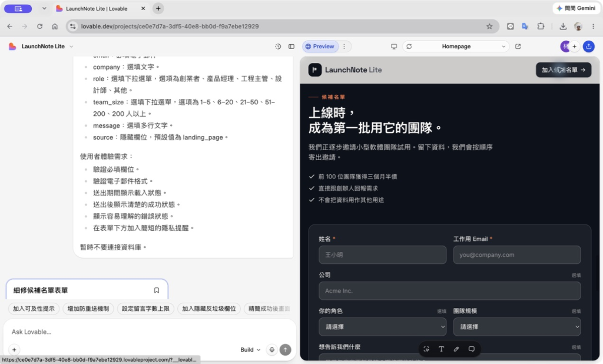Open the user avatar in the Lovable header
The image size is (603, 364).
(565, 46)
